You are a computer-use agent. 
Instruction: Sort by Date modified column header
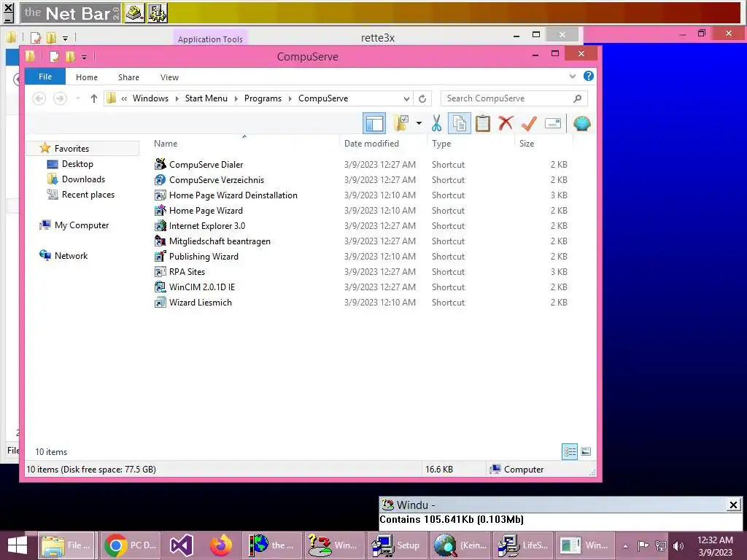point(371,144)
